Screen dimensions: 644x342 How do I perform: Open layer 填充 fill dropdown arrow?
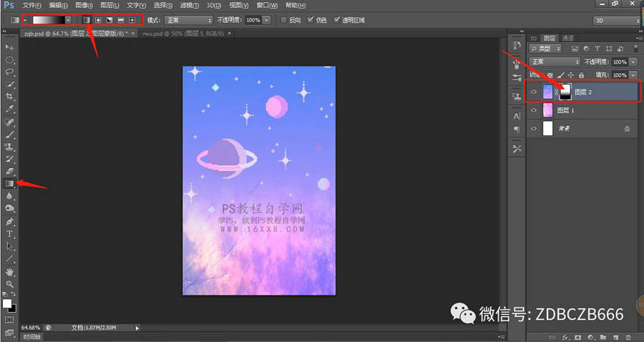pos(633,75)
